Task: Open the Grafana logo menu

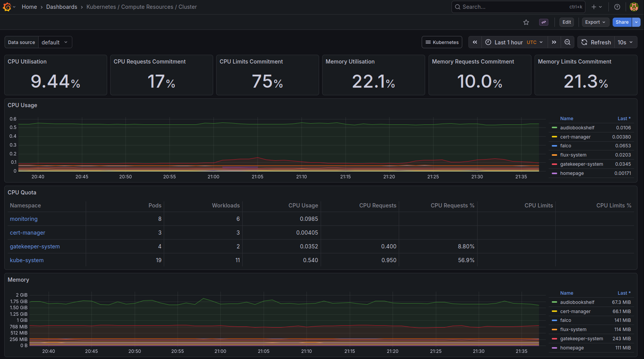Action: click(7, 7)
